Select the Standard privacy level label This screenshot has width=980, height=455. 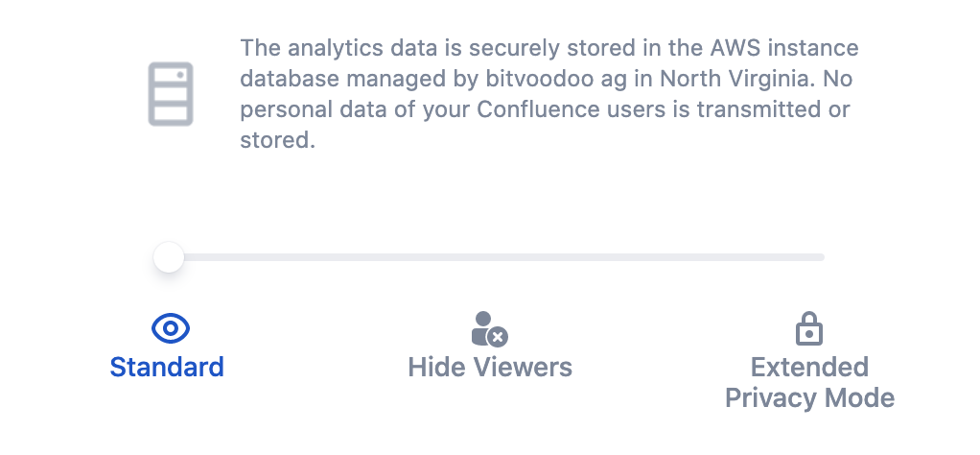pos(167,367)
